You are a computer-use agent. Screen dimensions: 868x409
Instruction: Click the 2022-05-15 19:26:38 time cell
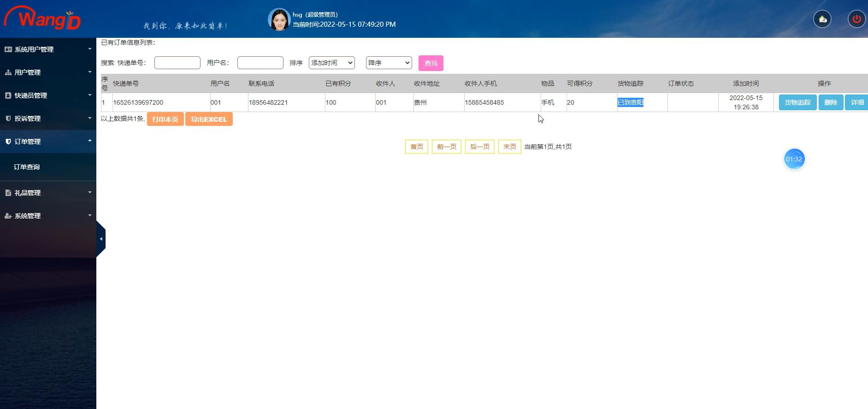pos(746,102)
